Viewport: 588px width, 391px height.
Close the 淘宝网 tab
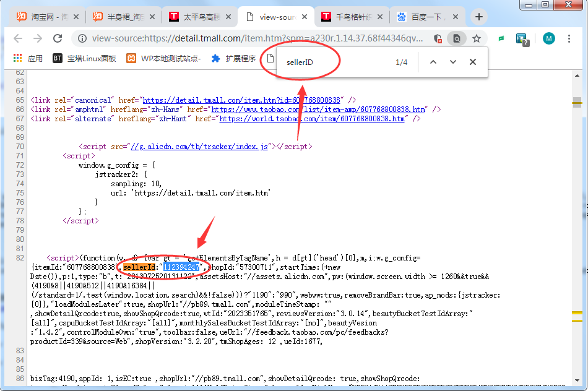pyautogui.click(x=76, y=17)
